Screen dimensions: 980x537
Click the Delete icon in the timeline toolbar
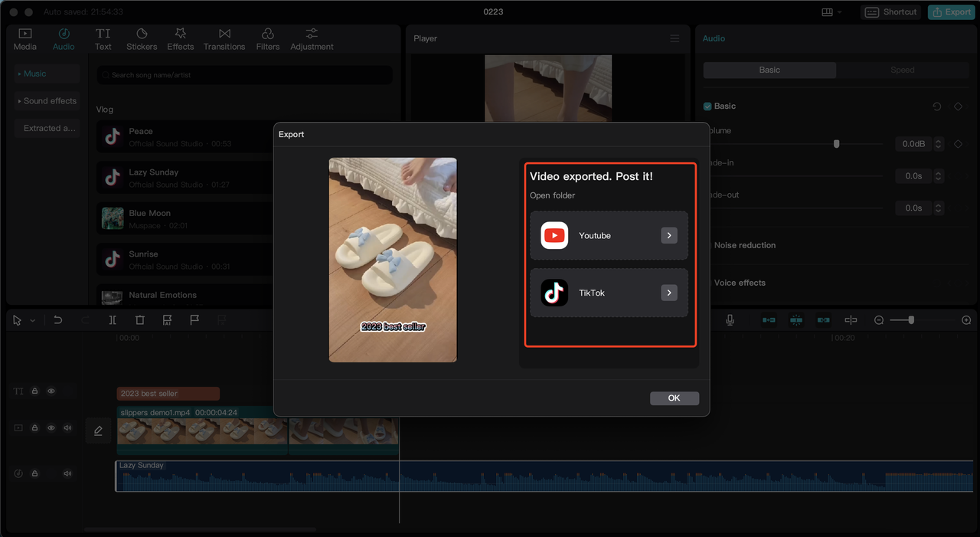(139, 319)
